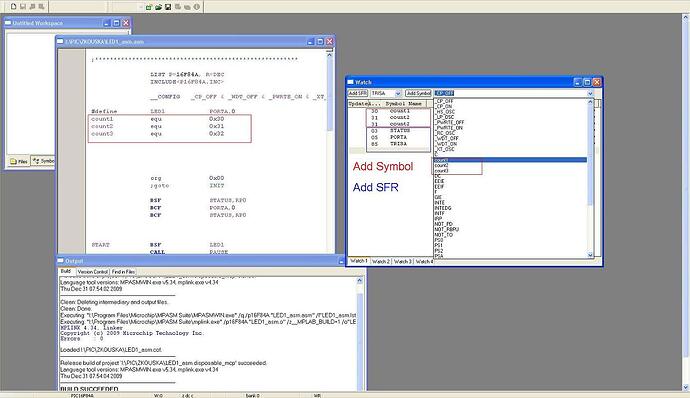Click the Save Workspace disk icon
Screen dimensions: 690x398
[x=168, y=7]
